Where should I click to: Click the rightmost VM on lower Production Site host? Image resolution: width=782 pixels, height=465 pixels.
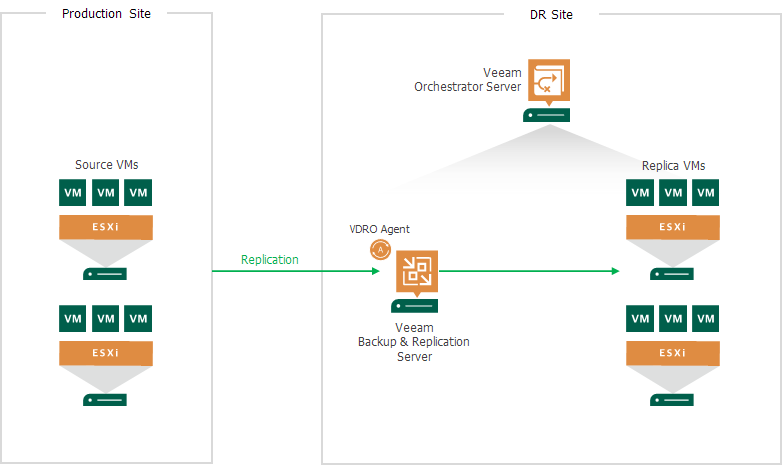click(138, 319)
